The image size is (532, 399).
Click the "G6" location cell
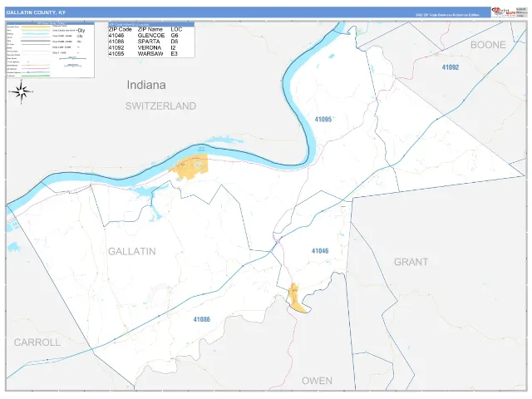[175, 35]
